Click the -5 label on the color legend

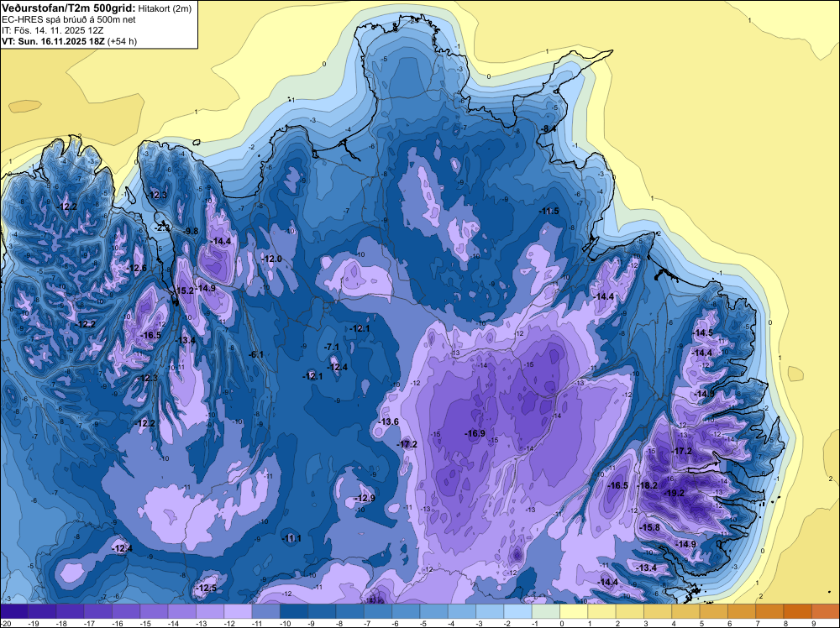click(x=425, y=623)
